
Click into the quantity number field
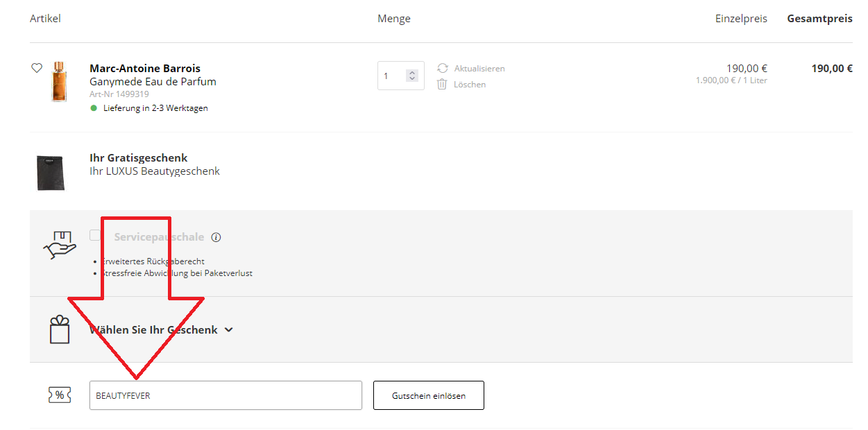coord(390,76)
